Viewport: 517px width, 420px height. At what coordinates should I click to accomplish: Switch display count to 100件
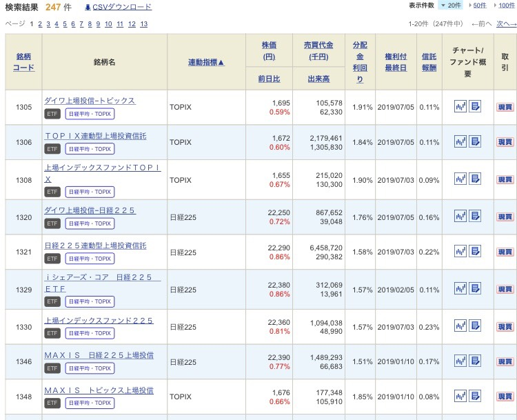pyautogui.click(x=507, y=6)
